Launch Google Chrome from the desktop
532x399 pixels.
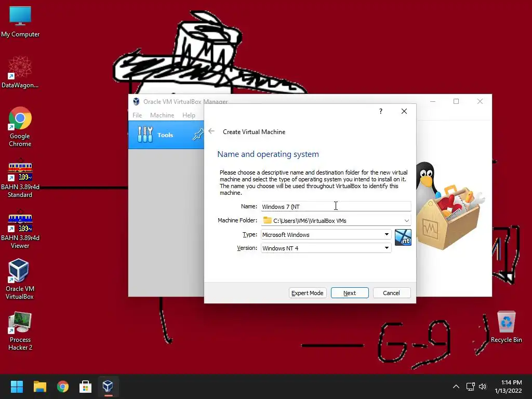click(x=20, y=127)
